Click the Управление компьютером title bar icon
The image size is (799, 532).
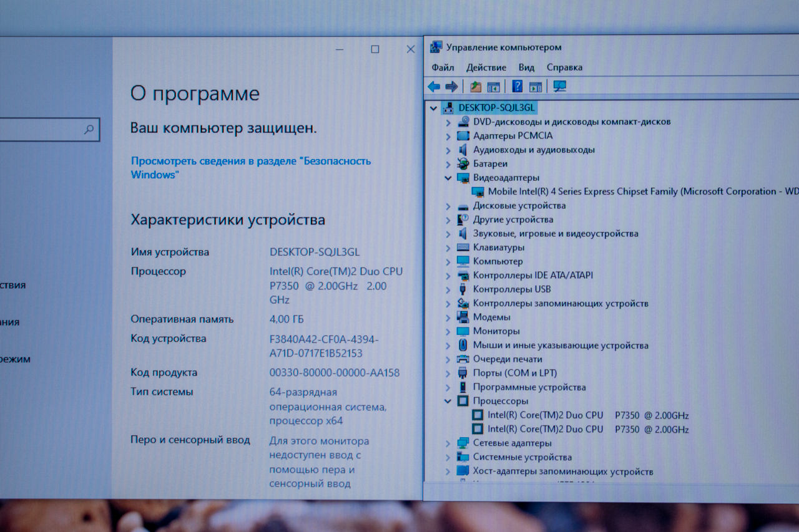436,47
